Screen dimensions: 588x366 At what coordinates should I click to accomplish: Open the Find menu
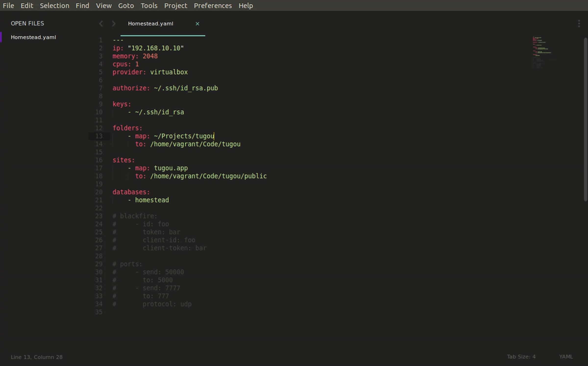click(82, 5)
